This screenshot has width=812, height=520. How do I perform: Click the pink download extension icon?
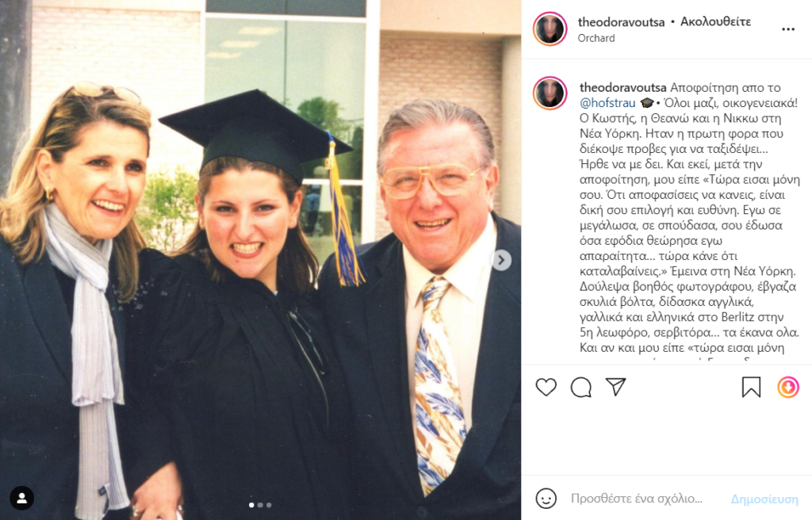(x=787, y=387)
